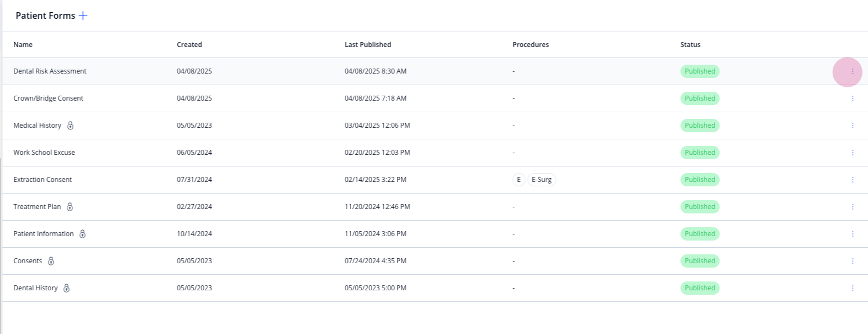Open kebab menu for Crown/Bridge Consent
868x334 pixels.
tap(853, 98)
